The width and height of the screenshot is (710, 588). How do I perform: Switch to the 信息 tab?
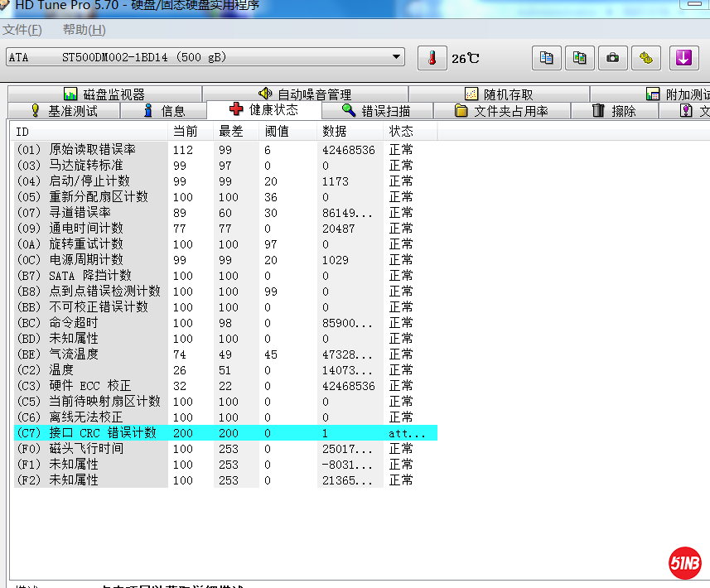click(164, 111)
